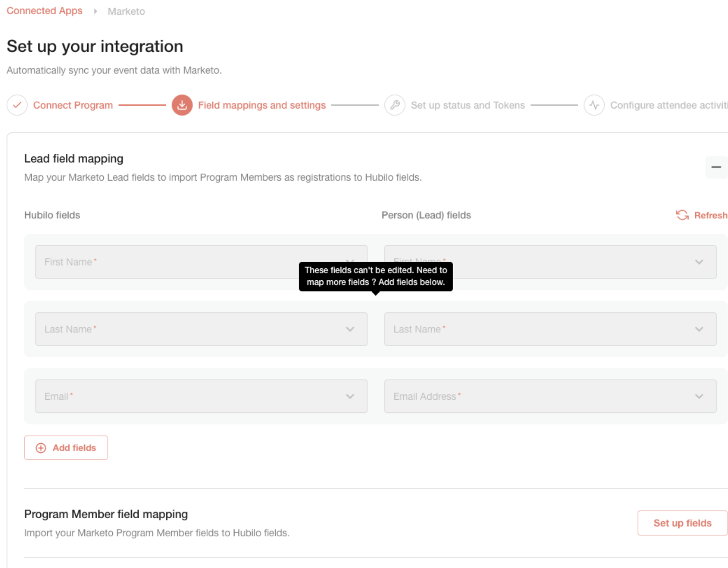Click the activity pulse step icon

[x=594, y=105]
